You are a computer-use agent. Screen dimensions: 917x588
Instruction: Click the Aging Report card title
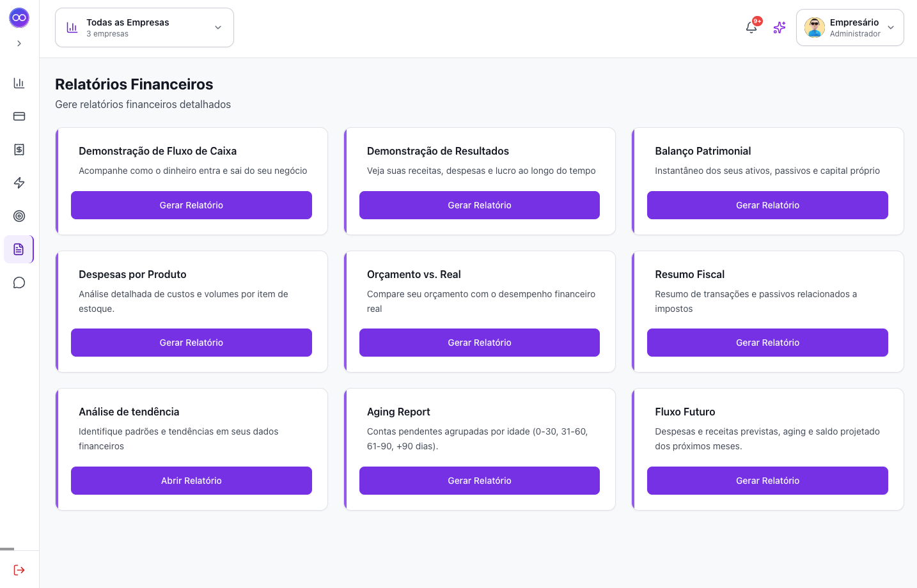click(398, 412)
